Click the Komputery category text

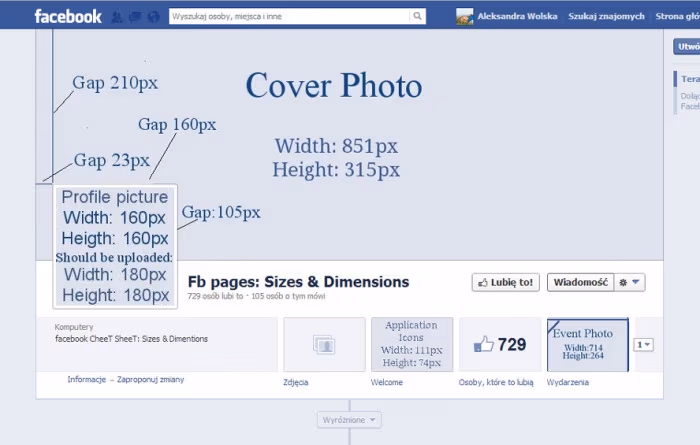(74, 327)
